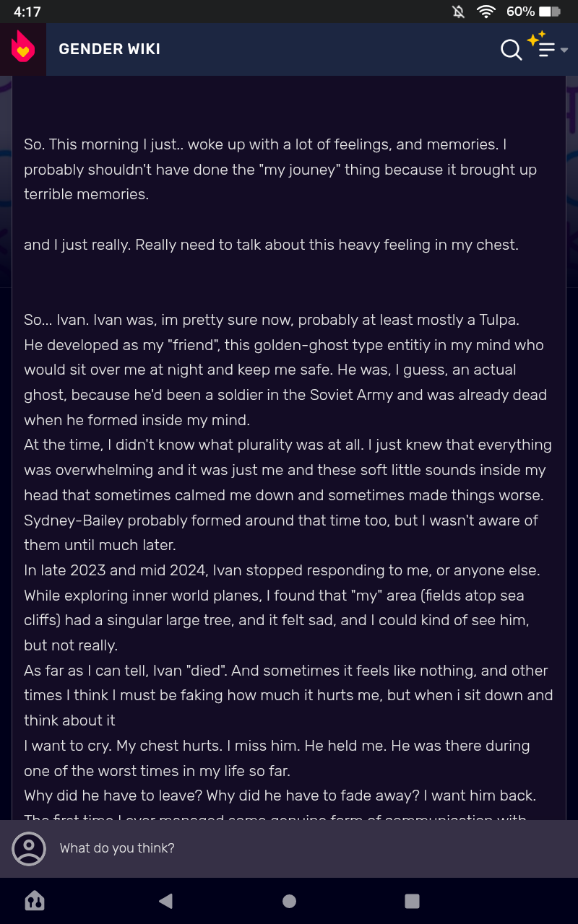
Task: Open recent apps with the square button
Action: 412,900
